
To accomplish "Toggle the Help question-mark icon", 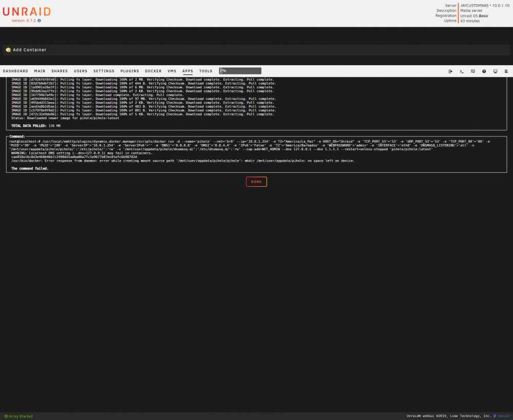I will coord(484,71).
